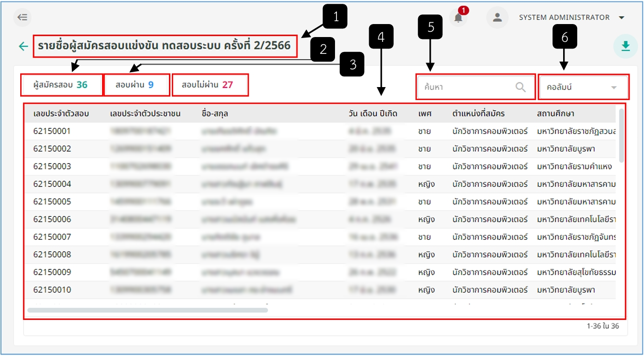Collapse the sidebar menu icon
The width and height of the screenshot is (644, 356).
(22, 18)
